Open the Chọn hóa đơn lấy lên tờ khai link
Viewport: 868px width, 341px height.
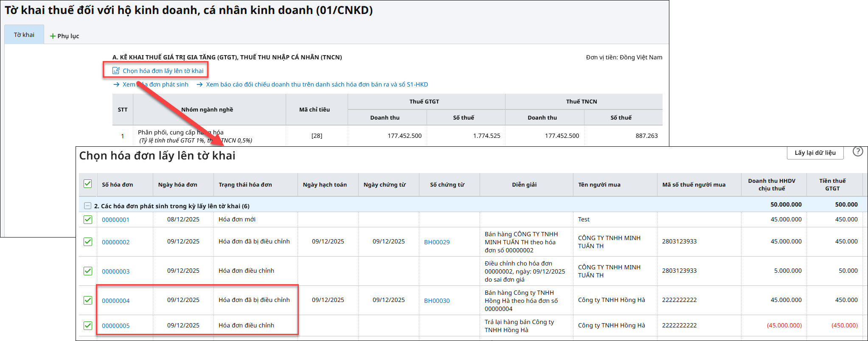(163, 71)
